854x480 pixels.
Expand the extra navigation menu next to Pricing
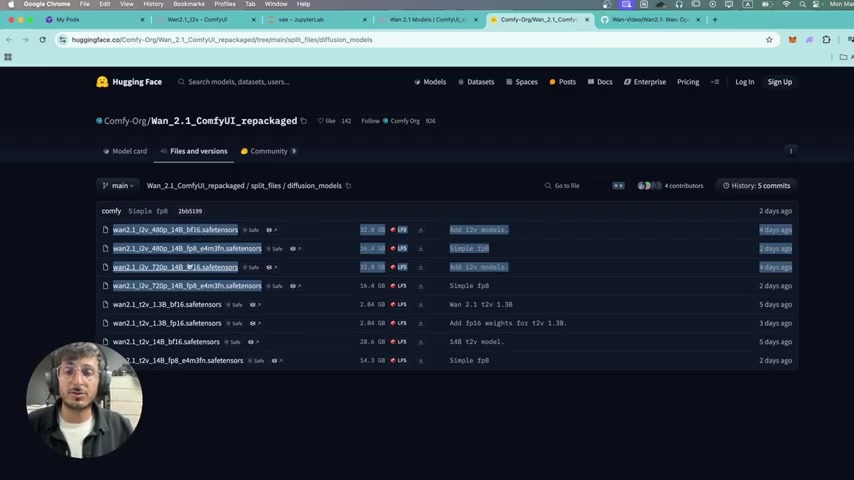715,82
